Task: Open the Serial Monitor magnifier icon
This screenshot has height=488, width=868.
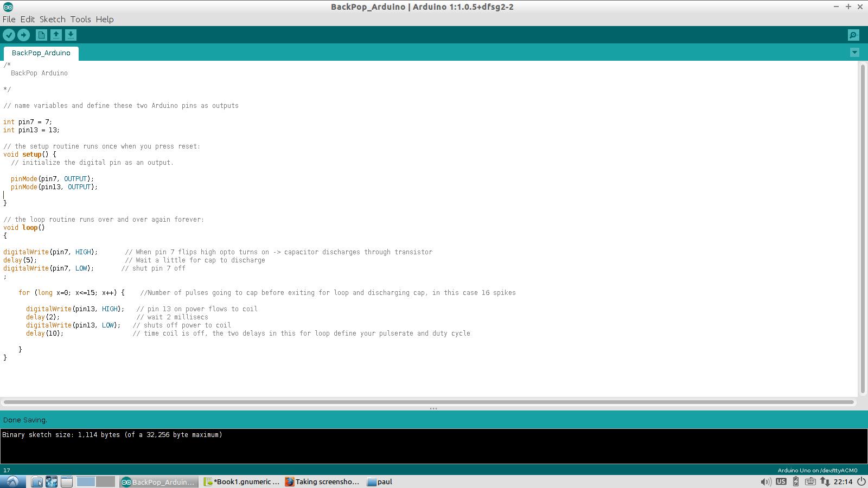Action: click(x=853, y=35)
